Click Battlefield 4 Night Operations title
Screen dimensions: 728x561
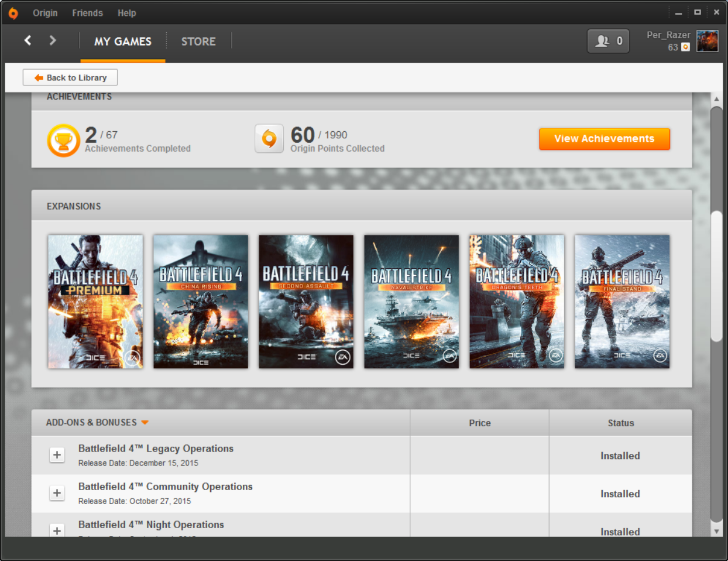point(151,525)
